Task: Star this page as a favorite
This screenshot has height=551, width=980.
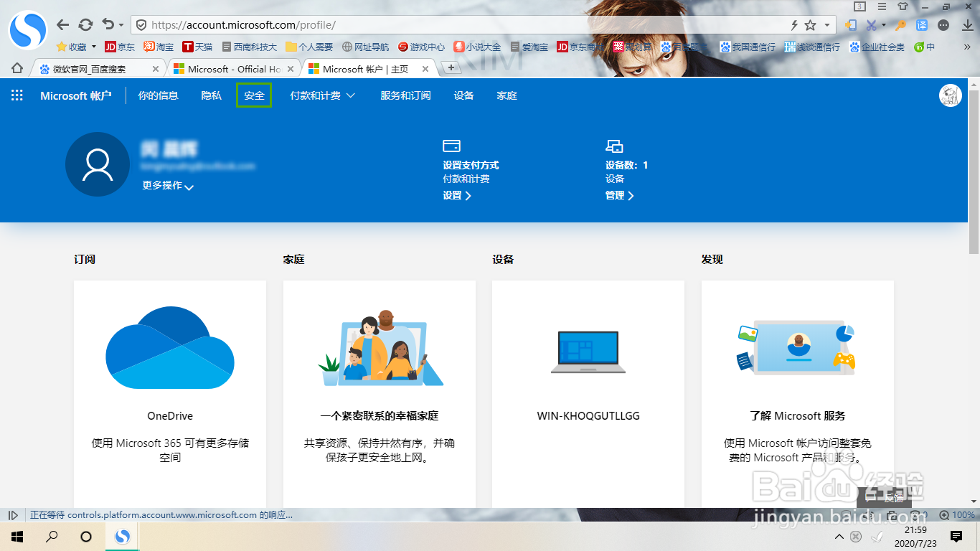Action: [810, 24]
